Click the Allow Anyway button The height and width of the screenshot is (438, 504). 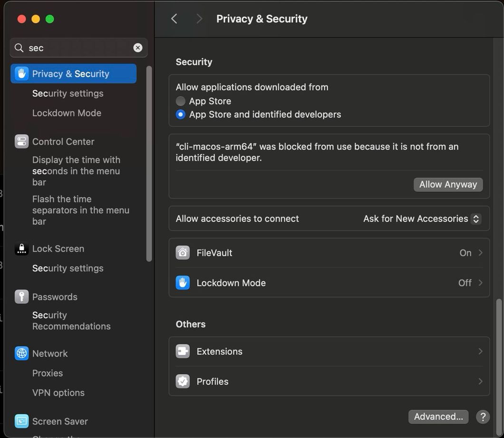pos(448,184)
